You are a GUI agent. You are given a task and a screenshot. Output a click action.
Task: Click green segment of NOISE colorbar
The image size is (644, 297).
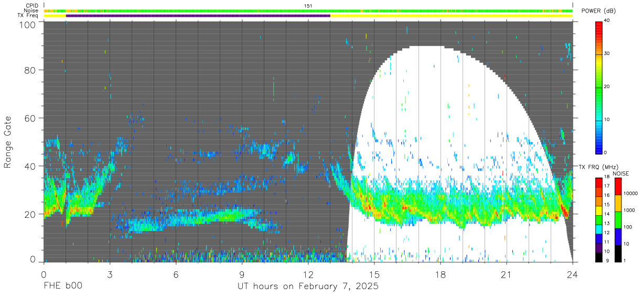click(618, 219)
